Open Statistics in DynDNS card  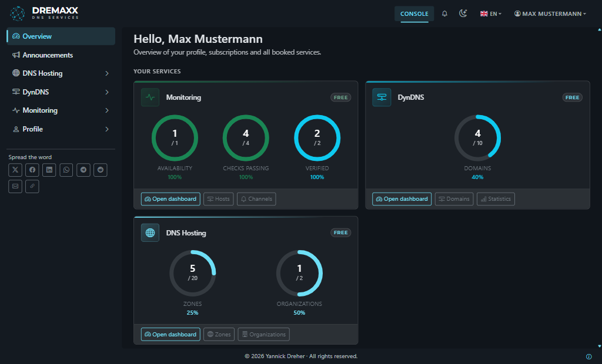496,198
